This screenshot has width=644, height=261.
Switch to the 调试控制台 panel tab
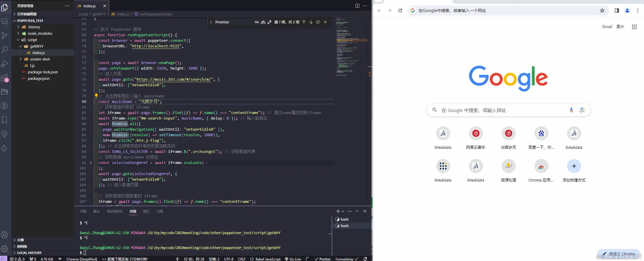point(115,211)
